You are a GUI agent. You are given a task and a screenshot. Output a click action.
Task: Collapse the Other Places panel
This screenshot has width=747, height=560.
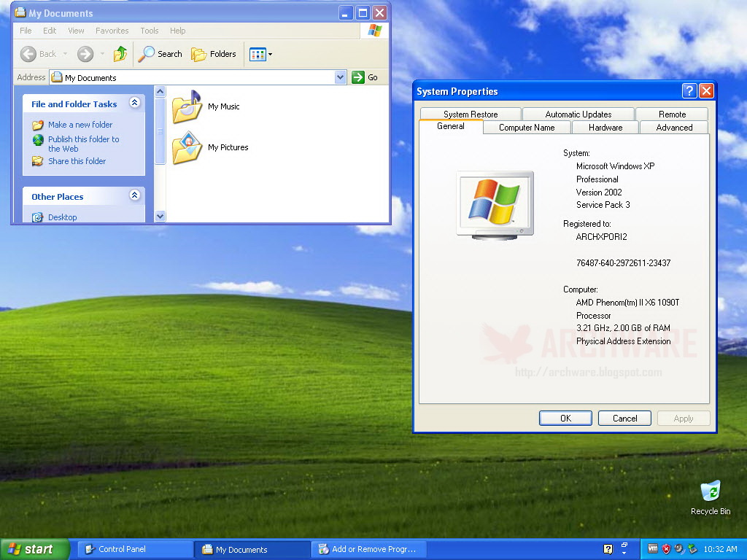[x=135, y=195]
